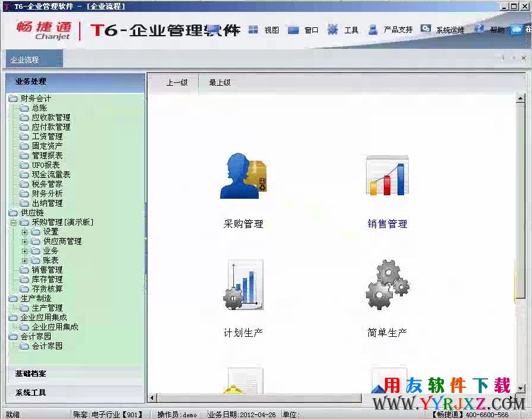Select the 企业应用集成 child item
The height and width of the screenshot is (419, 532).
click(x=55, y=327)
